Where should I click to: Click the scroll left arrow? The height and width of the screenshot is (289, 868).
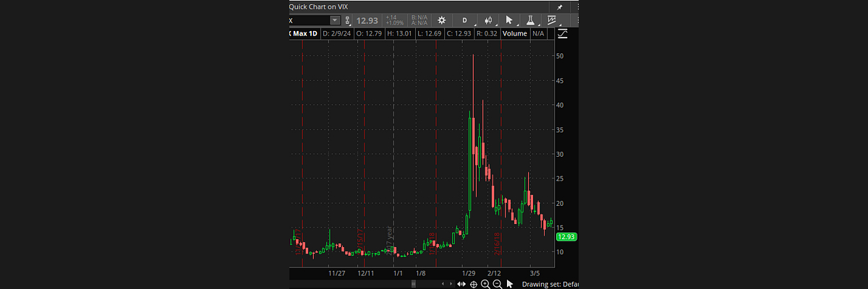click(443, 284)
